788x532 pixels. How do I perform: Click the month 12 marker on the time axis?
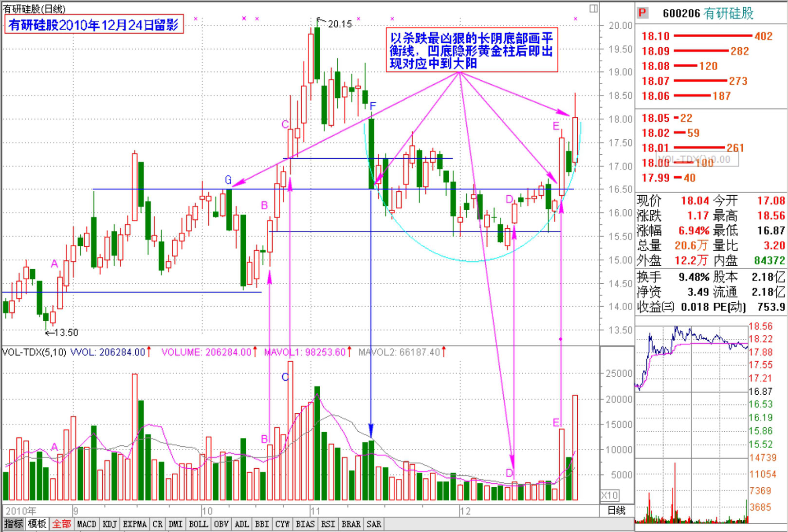465,511
